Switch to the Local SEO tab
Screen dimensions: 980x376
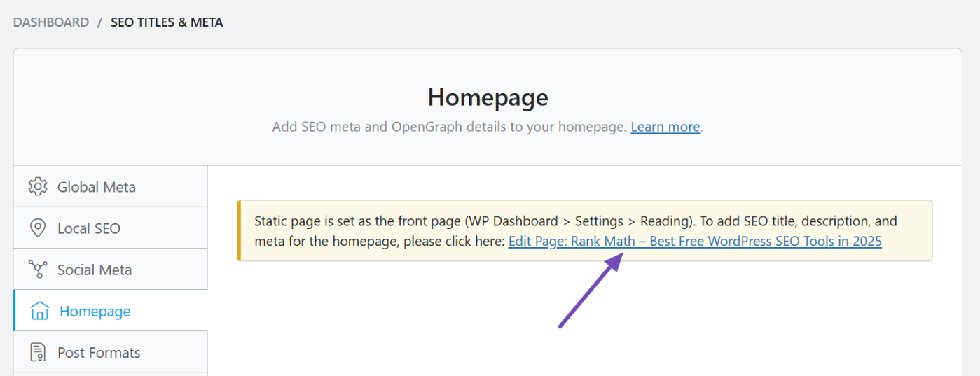(x=89, y=228)
